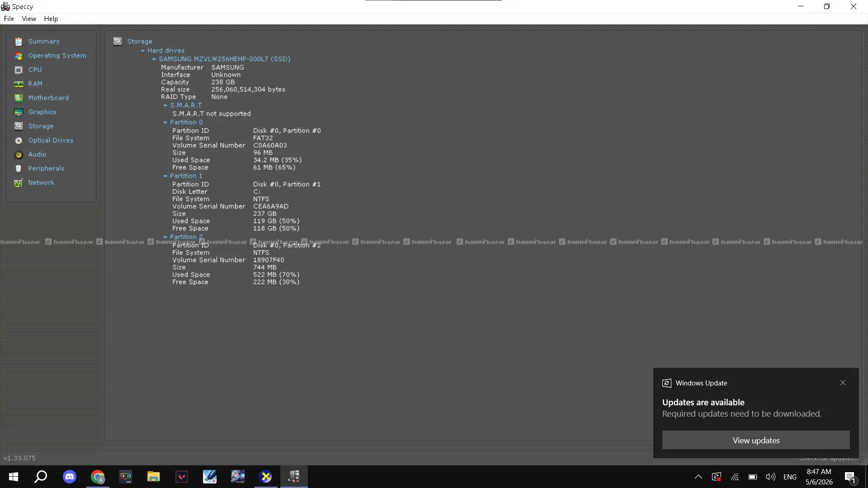Select the 'S.M.A.R.T not supported' text
868x488 pixels.
coord(212,114)
